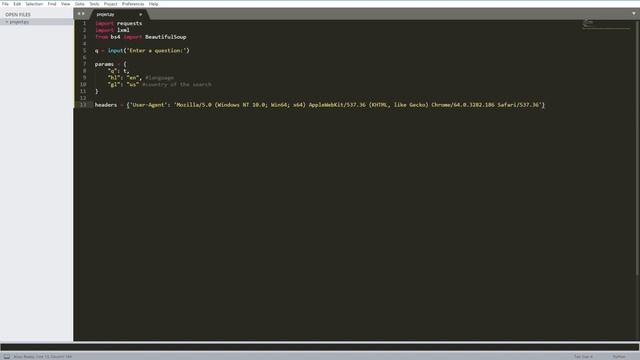The image size is (640, 360).
Task: Click the word requests on line 1
Action: [x=129, y=23]
